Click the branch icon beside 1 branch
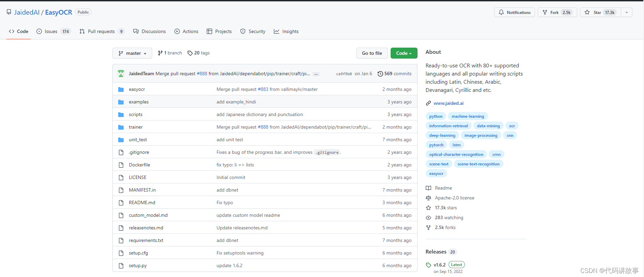Image resolution: width=644 pixels, height=277 pixels. click(160, 53)
